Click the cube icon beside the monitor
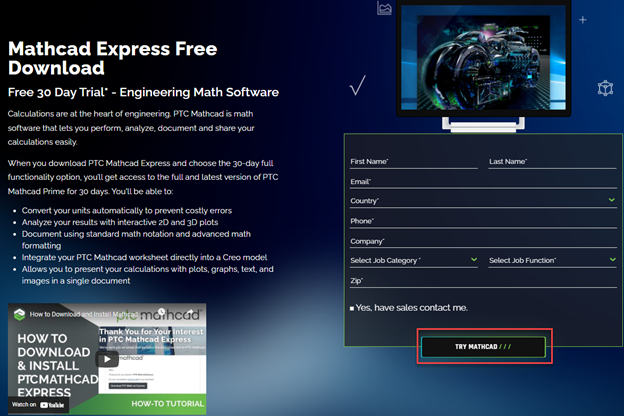 (605, 88)
